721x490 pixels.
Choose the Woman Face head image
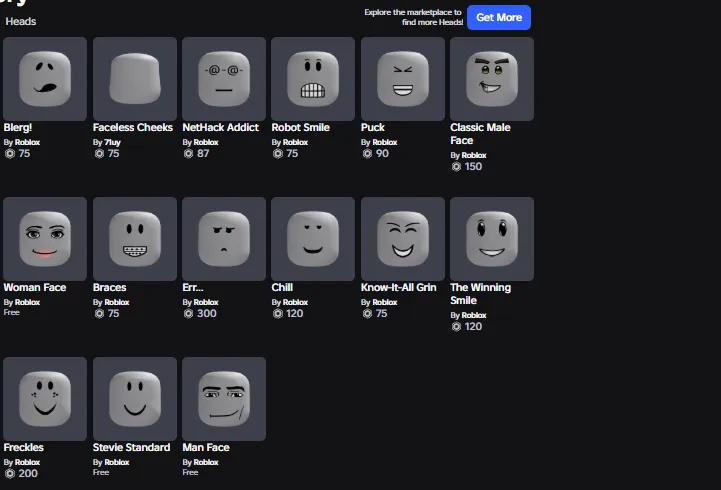(x=45, y=239)
